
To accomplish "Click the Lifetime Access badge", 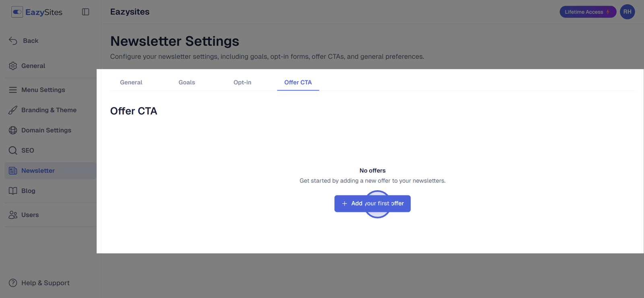I will click(x=588, y=12).
